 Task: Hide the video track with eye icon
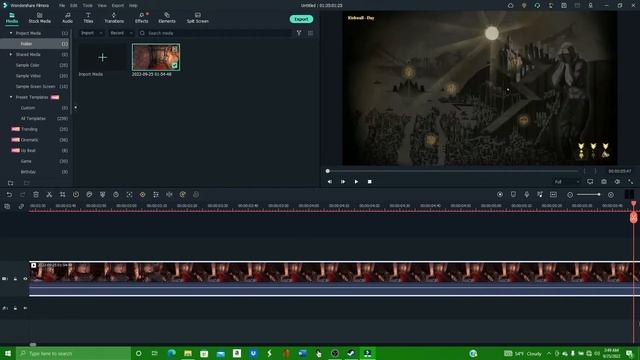pos(25,279)
